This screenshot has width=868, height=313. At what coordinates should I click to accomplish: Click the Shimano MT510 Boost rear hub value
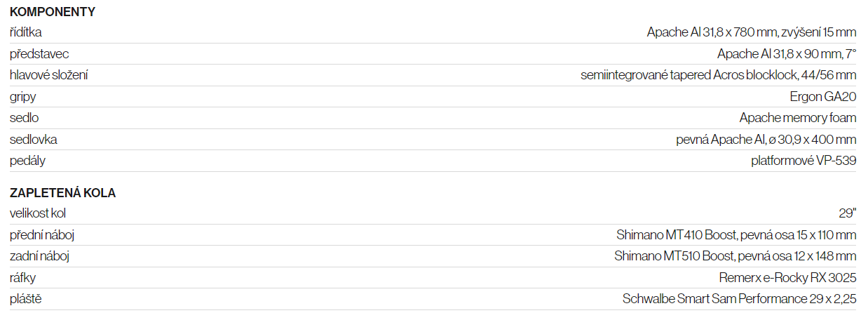click(x=735, y=256)
